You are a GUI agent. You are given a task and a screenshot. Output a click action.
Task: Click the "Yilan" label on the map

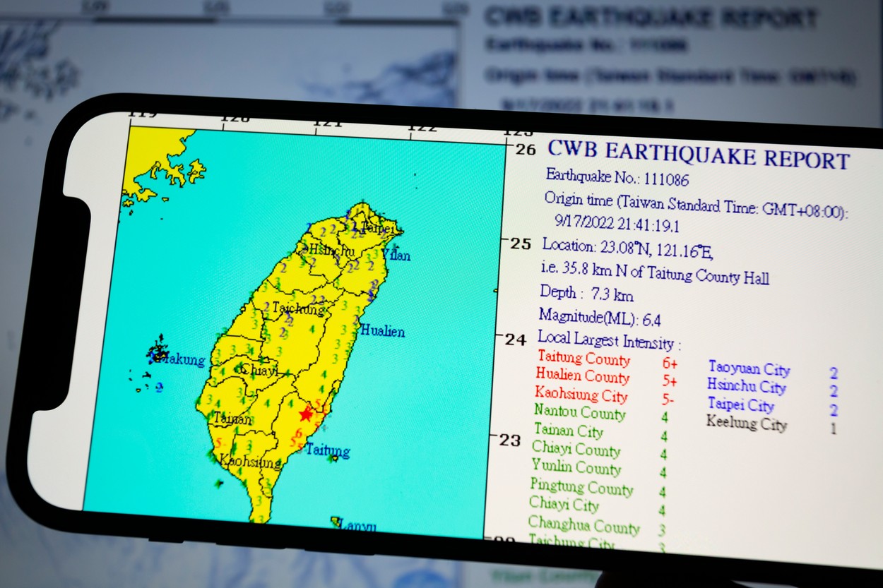coord(396,255)
